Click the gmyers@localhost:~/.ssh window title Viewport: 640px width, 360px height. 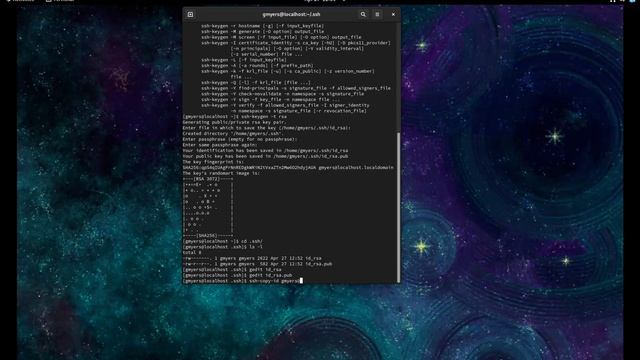click(291, 14)
